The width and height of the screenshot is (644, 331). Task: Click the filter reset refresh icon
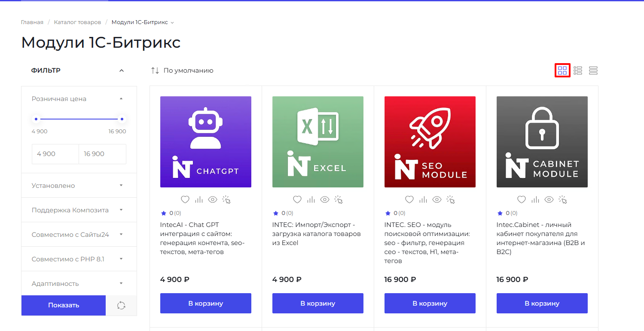[x=121, y=305]
